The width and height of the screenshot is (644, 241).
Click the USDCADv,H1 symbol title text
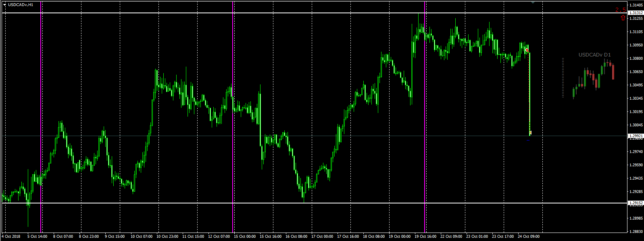point(21,5)
